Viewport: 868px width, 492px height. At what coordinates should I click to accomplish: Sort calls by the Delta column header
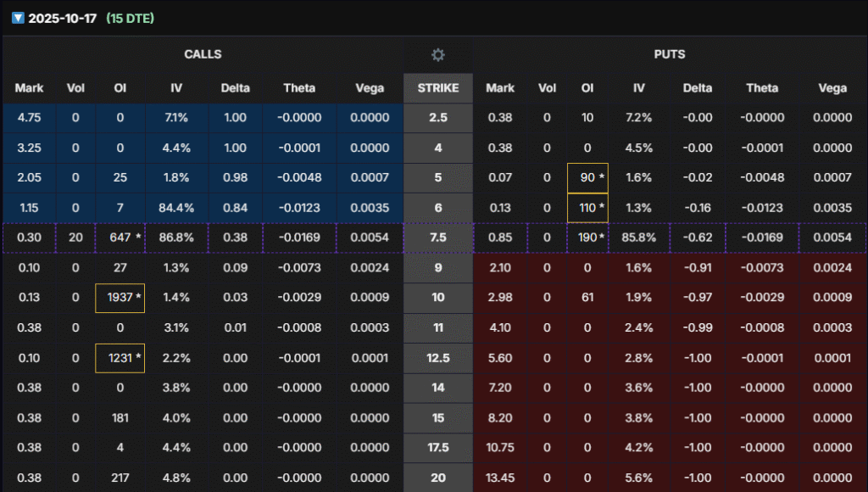[235, 87]
